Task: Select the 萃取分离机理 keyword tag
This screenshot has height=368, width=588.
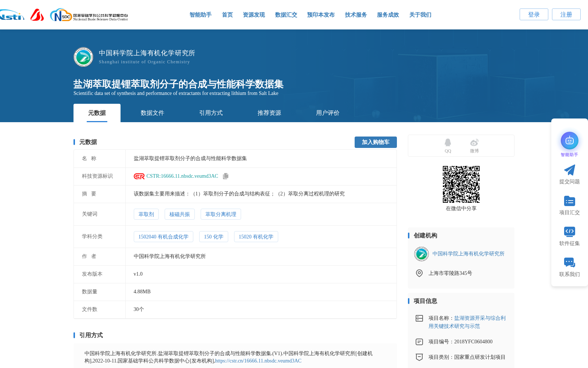Action: point(221,214)
